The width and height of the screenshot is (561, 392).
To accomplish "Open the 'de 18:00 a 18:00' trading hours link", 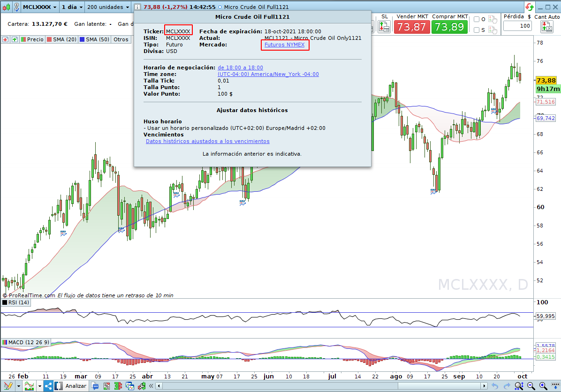I will point(240,68).
